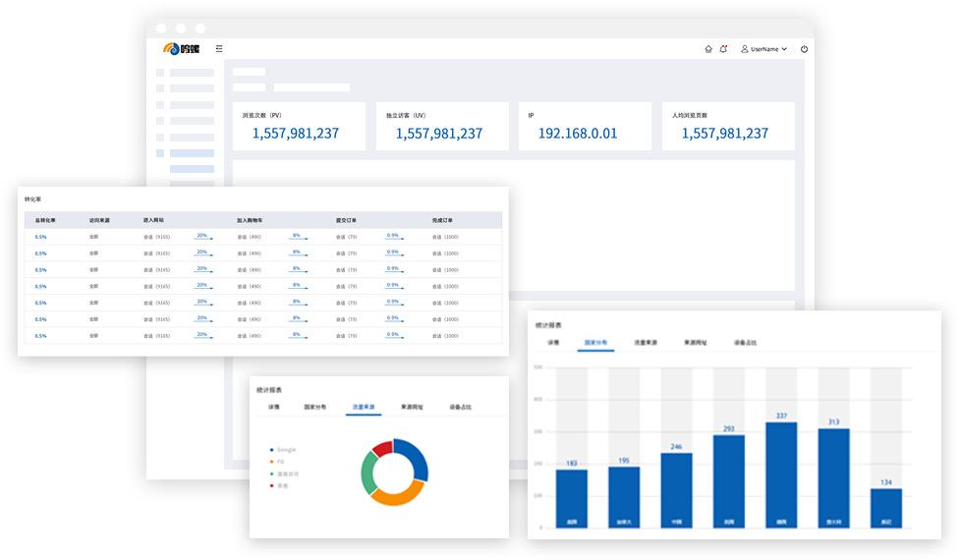This screenshot has width=959, height=560.
Task: Open the home icon in header
Action: pos(708,49)
